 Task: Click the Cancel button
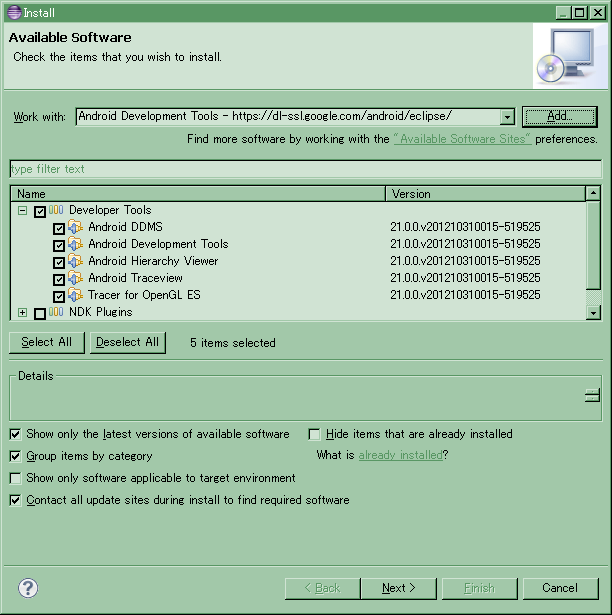coord(560,588)
